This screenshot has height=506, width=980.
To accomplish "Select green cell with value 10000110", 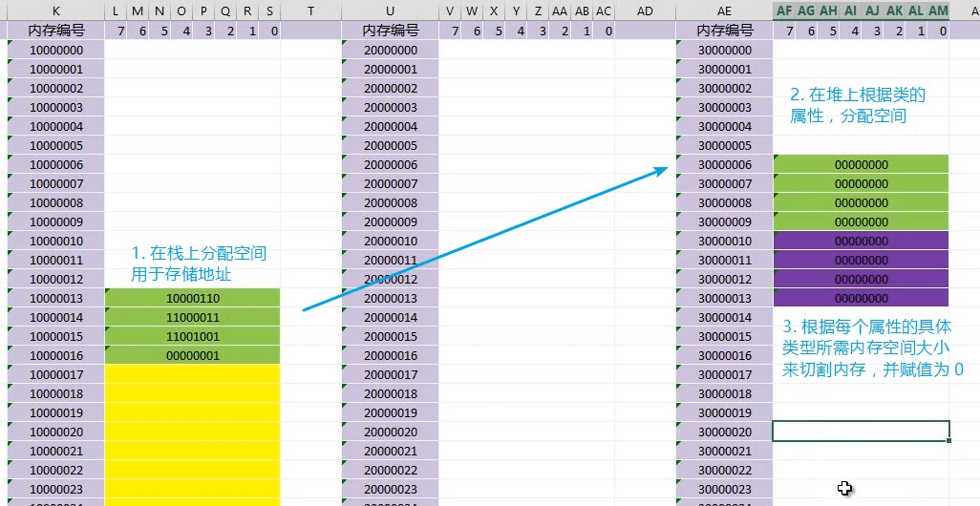I will pyautogui.click(x=193, y=298).
